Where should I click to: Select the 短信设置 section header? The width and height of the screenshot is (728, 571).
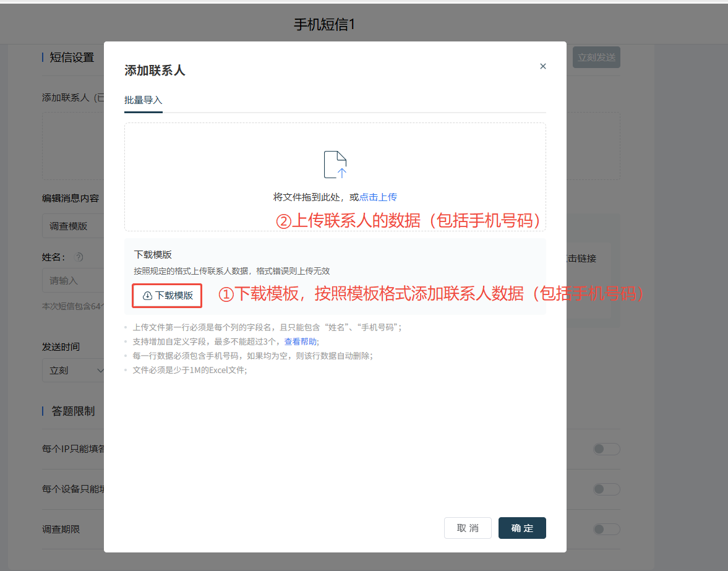(71, 57)
